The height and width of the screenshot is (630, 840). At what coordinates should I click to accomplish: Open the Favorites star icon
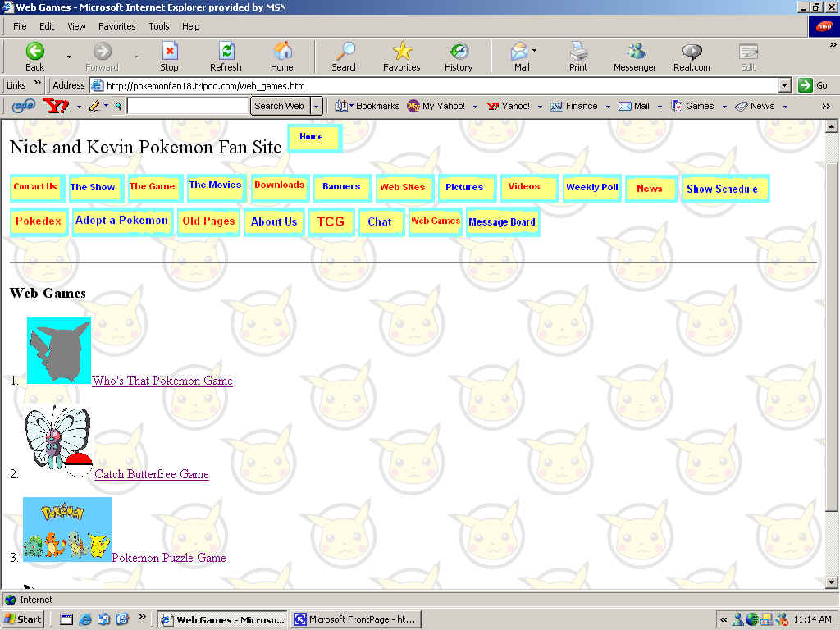click(401, 52)
